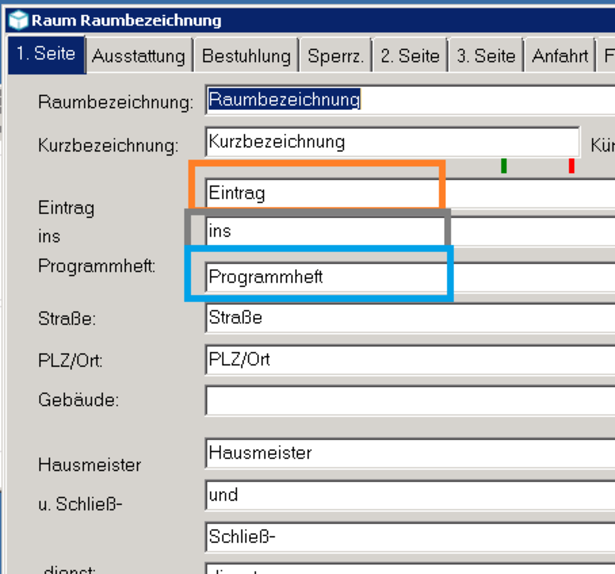Select the field containing ins
This screenshot has width=615, height=574.
coord(410,231)
